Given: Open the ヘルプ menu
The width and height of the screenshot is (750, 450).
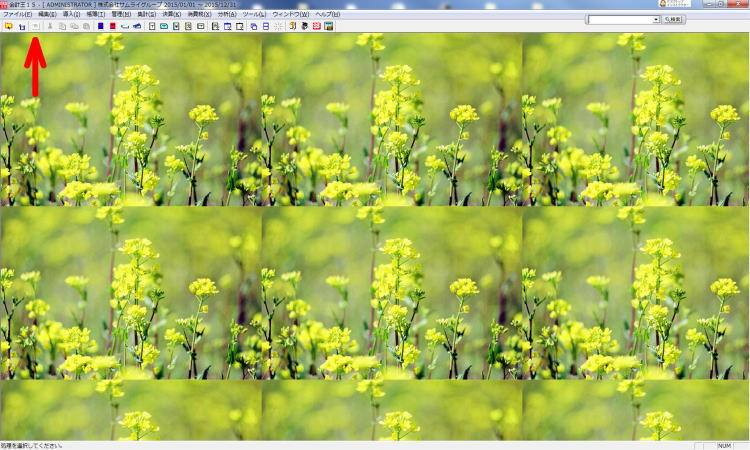Looking at the screenshot, I should click(x=328, y=15).
